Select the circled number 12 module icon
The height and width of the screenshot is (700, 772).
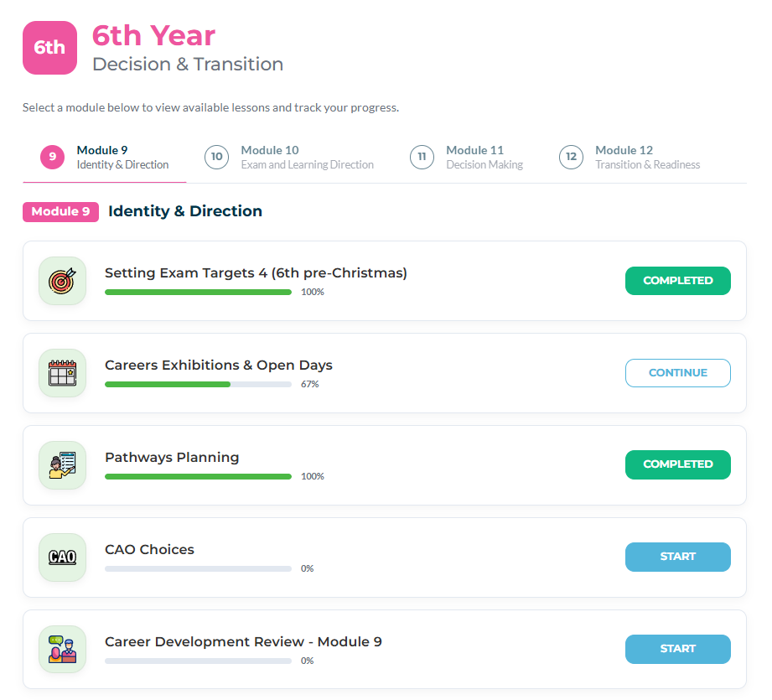[571, 157]
